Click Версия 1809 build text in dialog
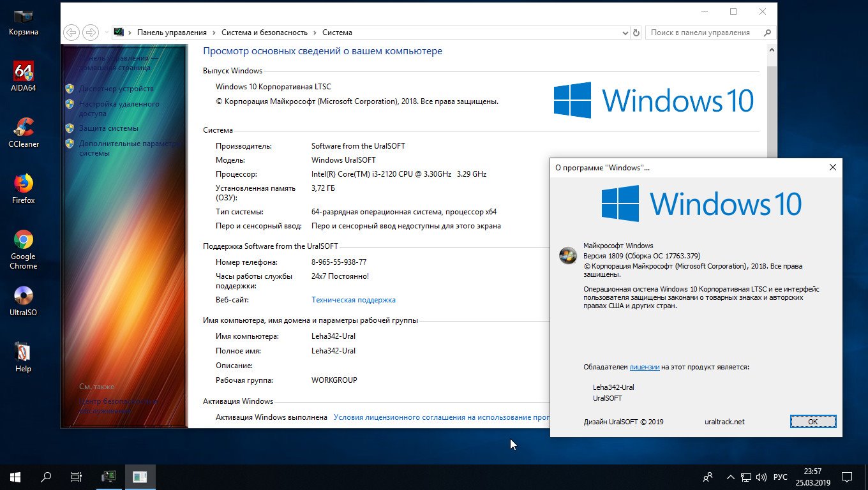 (642, 256)
